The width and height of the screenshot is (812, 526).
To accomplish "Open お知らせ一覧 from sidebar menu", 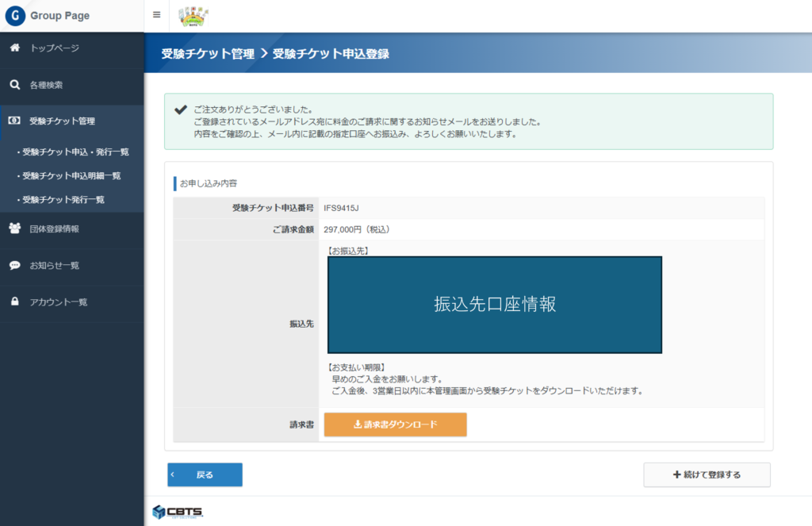I will click(54, 266).
